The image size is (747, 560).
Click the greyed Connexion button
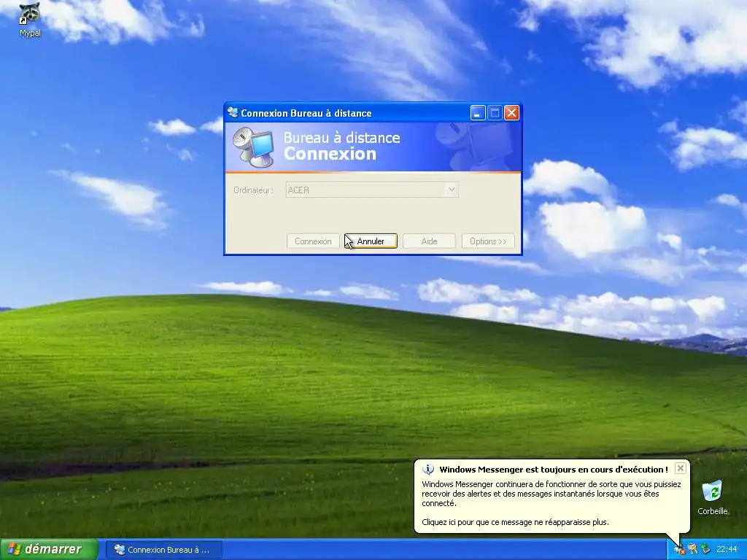313,241
